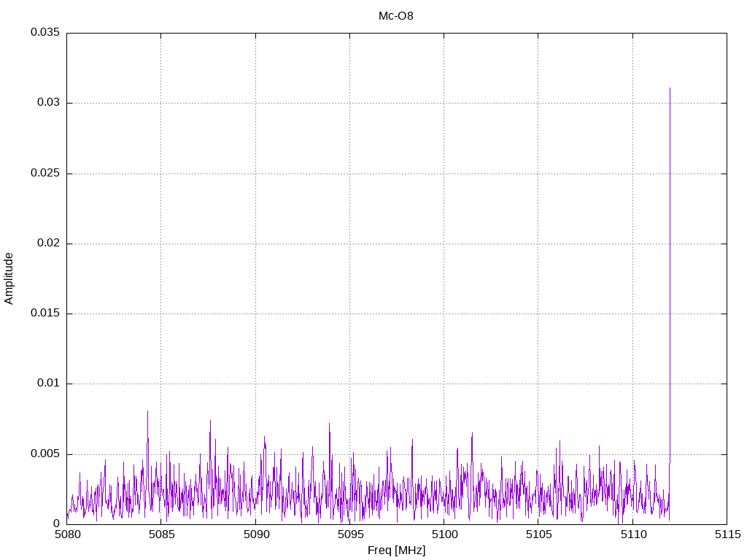
Task: Click the 0.025 y-axis tick label
Action: point(44,174)
